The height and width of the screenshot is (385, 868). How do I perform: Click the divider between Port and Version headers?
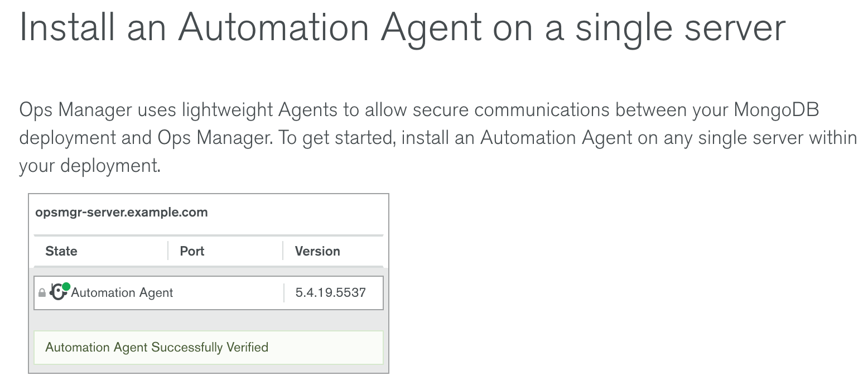(x=283, y=251)
